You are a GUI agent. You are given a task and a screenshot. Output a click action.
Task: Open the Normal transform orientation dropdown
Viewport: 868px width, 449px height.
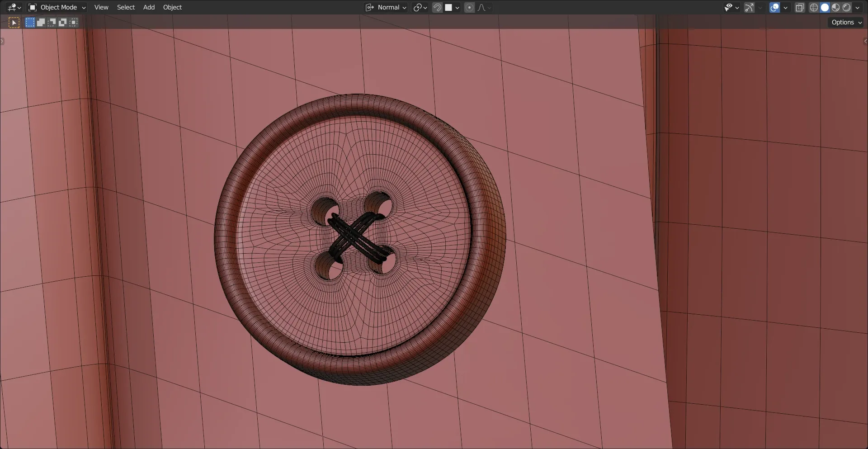tap(387, 7)
